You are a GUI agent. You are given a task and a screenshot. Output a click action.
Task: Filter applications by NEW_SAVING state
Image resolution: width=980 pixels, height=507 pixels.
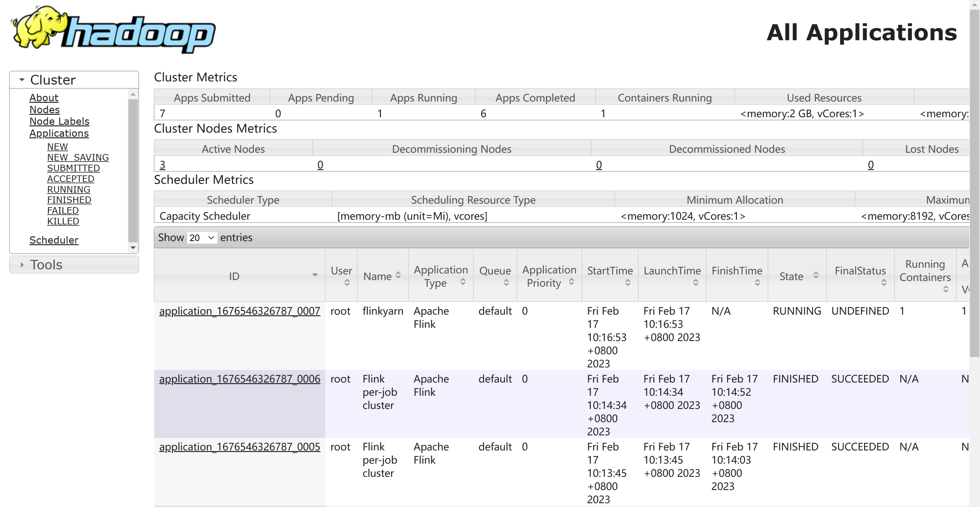(x=78, y=157)
